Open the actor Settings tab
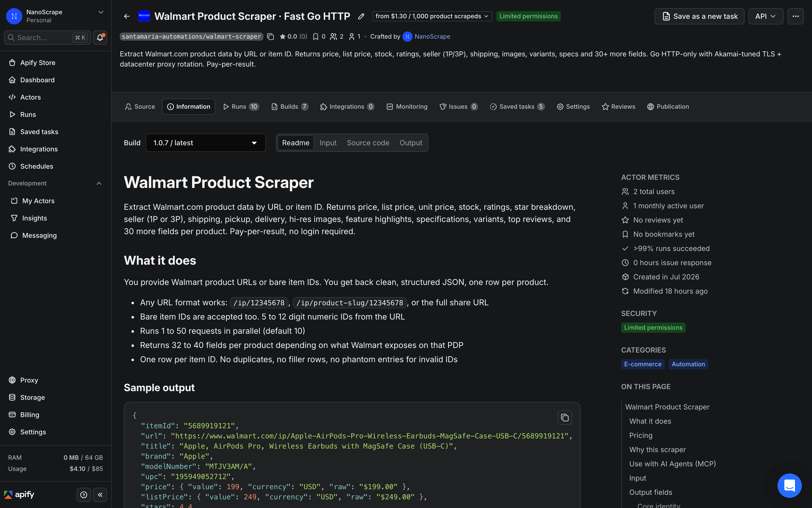 tap(573, 106)
